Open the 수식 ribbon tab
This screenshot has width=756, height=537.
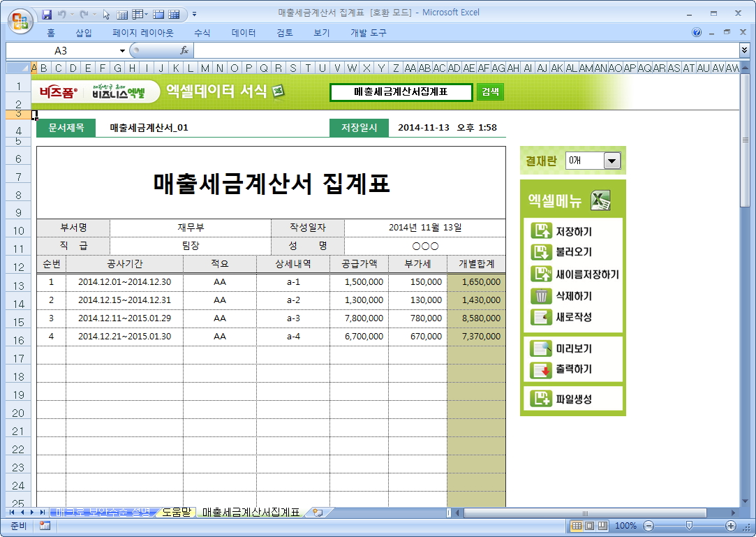pos(202,33)
